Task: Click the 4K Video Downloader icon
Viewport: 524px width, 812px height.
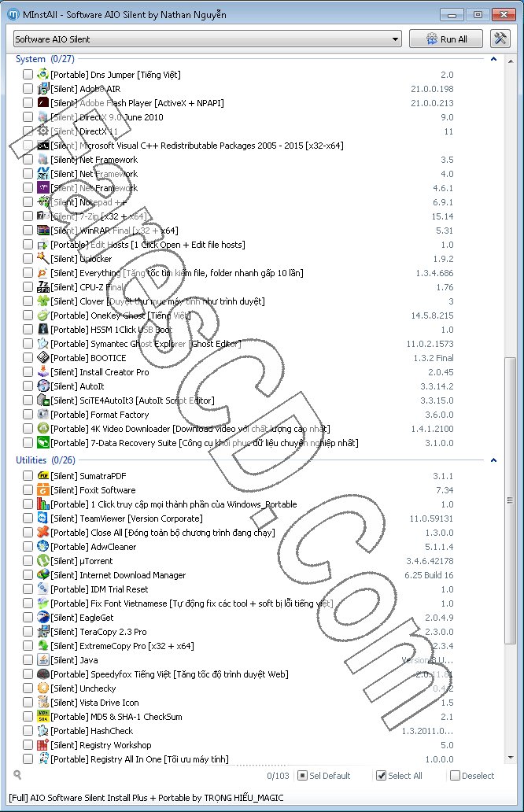Action: point(43,428)
